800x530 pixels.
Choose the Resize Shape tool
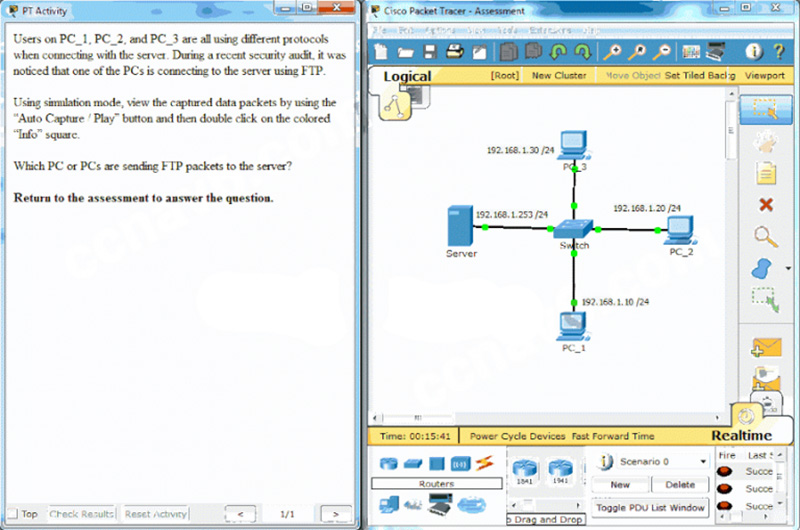765,300
